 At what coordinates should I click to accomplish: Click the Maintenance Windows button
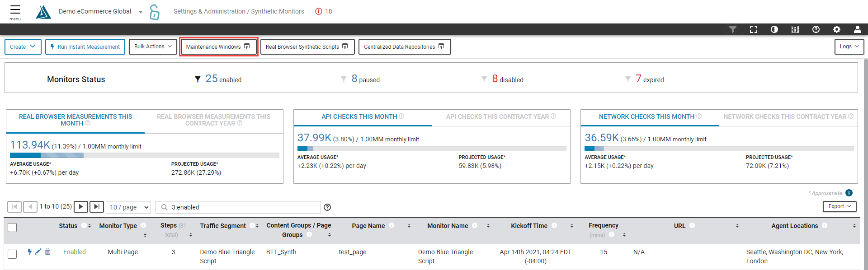218,47
